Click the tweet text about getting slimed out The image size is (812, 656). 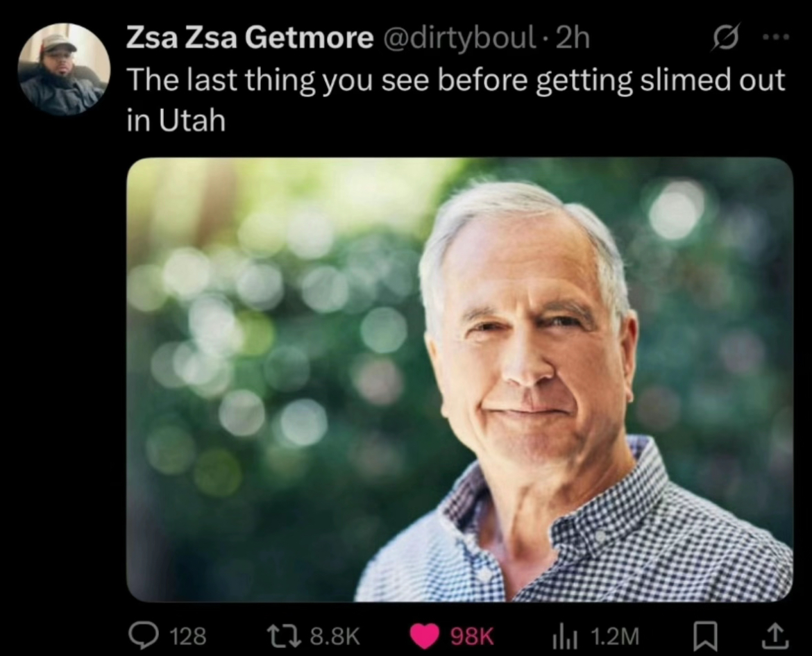(456, 100)
